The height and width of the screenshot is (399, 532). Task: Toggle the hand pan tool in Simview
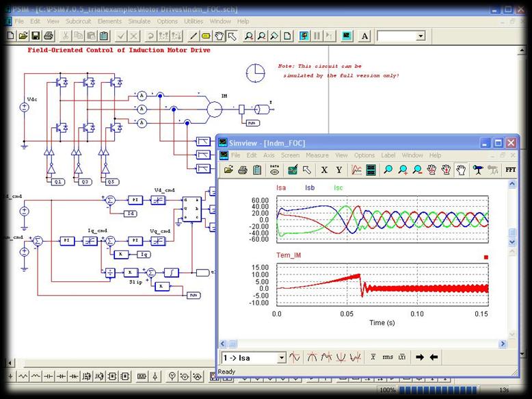pos(460,170)
